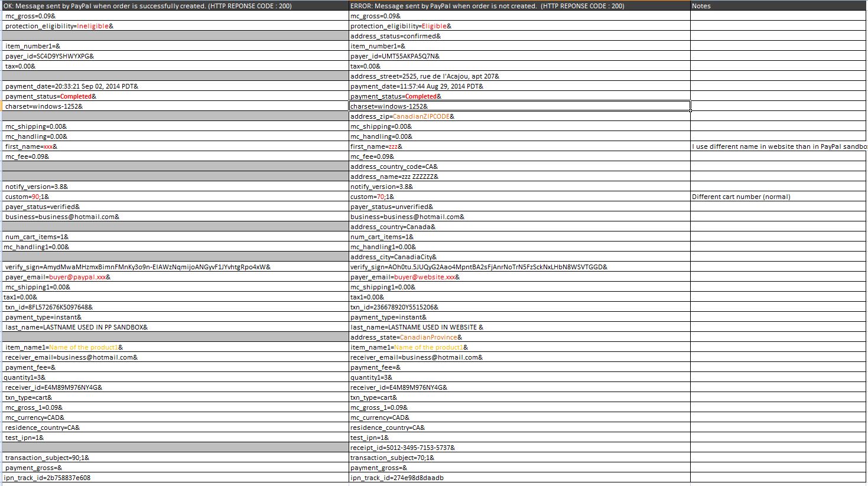Click the address_street=2525, rue de l'Acajou cell

[x=519, y=76]
